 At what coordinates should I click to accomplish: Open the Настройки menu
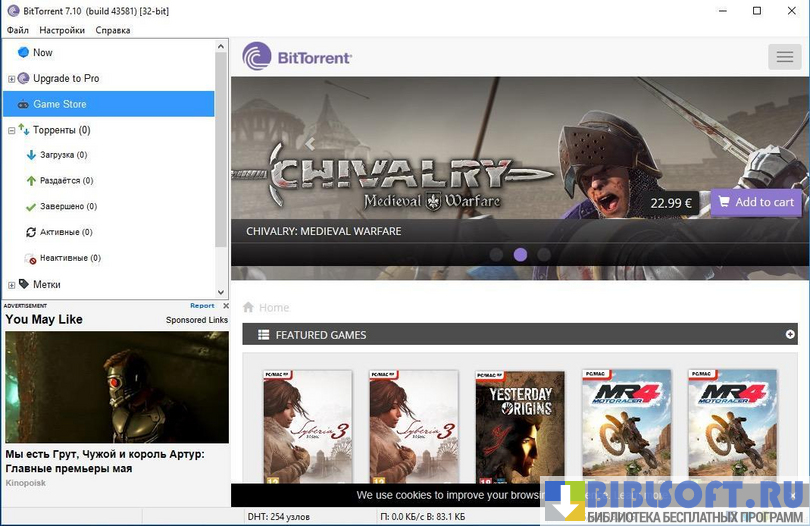(62, 30)
